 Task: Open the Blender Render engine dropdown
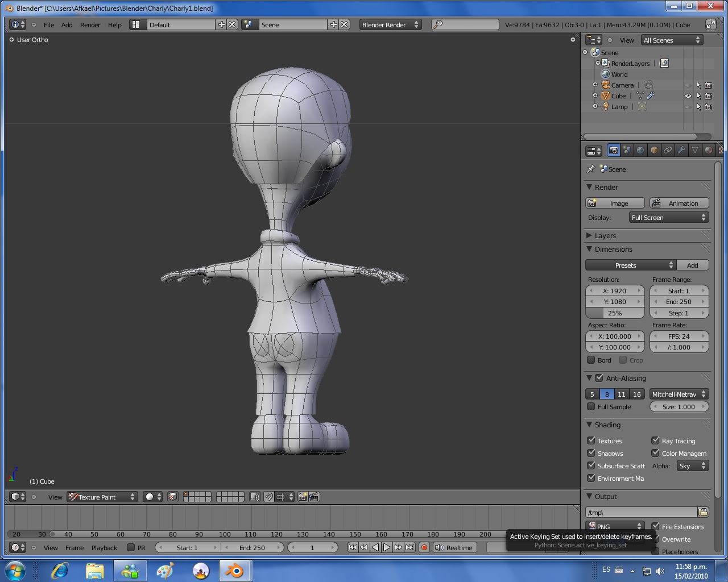point(390,24)
